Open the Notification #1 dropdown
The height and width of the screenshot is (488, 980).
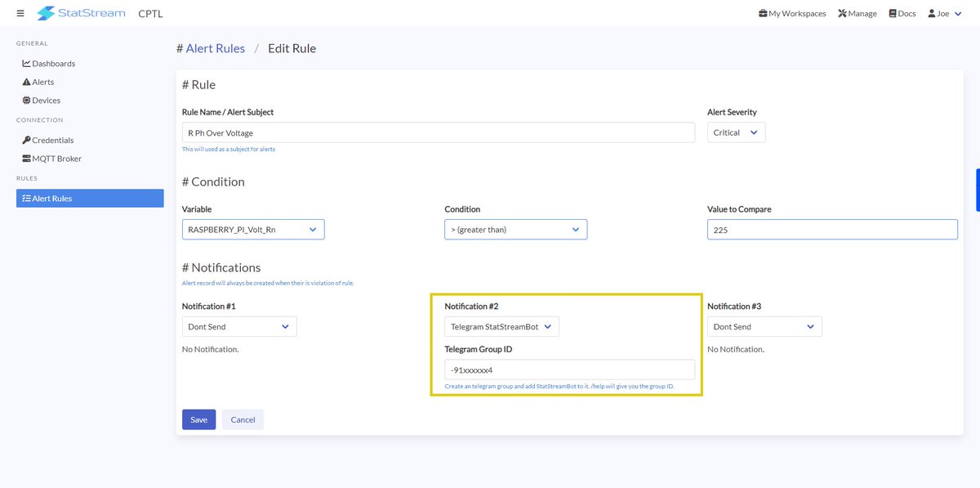click(239, 326)
